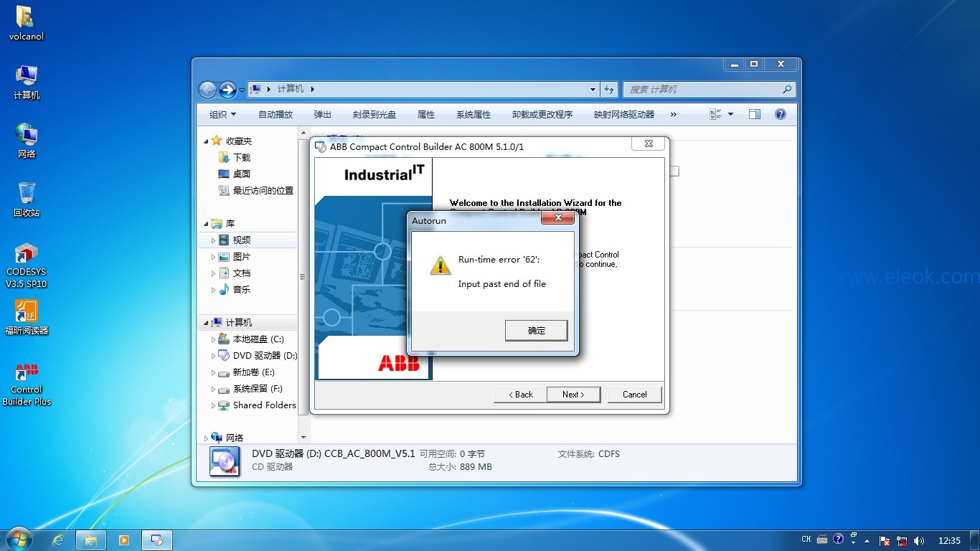
Task: Click 刻录到光盘 in the toolbar
Action: (x=374, y=115)
